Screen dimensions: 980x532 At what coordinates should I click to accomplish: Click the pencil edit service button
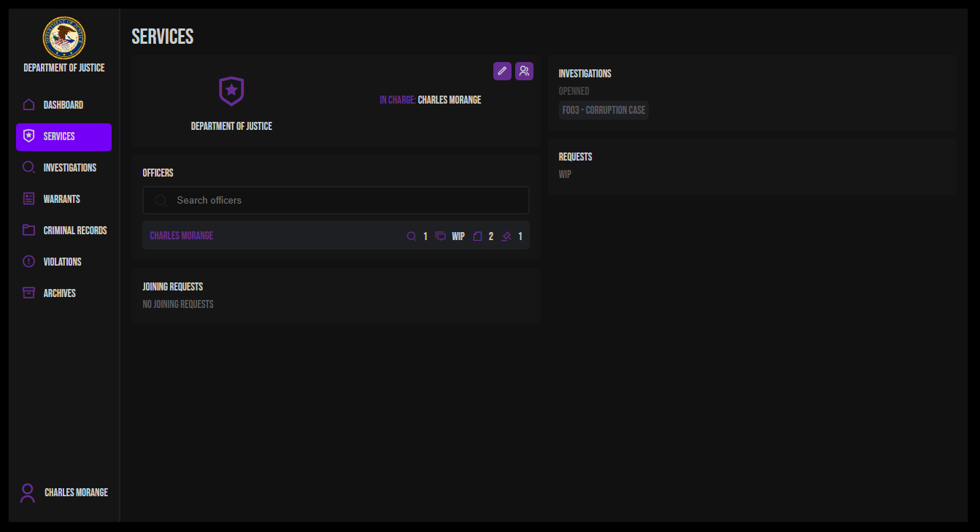coord(502,71)
